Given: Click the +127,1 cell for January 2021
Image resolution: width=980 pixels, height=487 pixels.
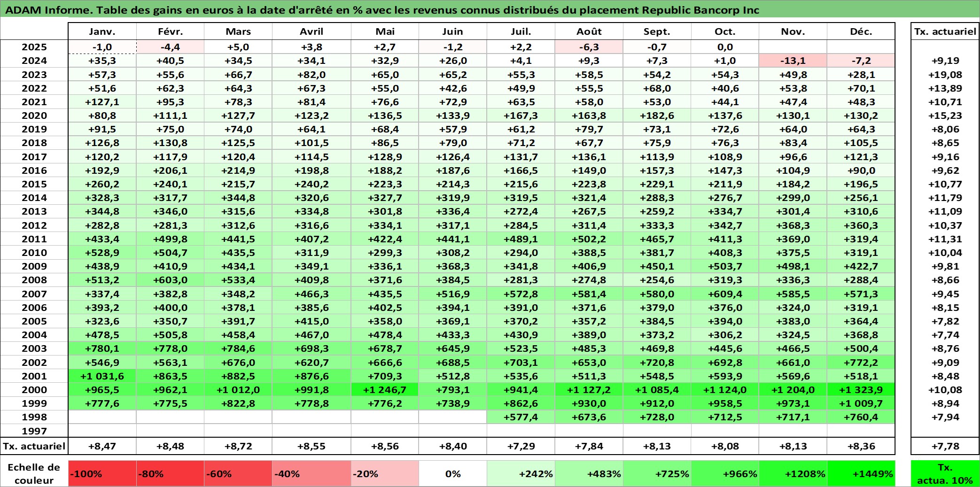Looking at the screenshot, I should pos(102,102).
